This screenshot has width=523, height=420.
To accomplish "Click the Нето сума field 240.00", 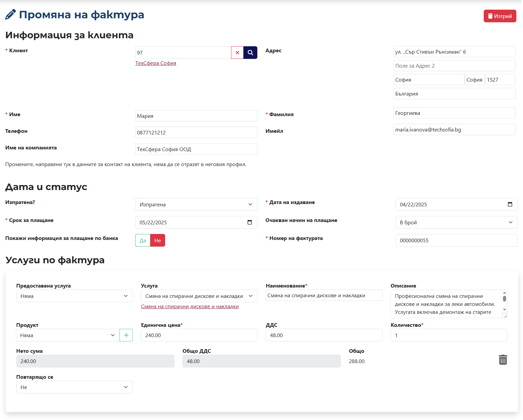I will click(x=95, y=361).
